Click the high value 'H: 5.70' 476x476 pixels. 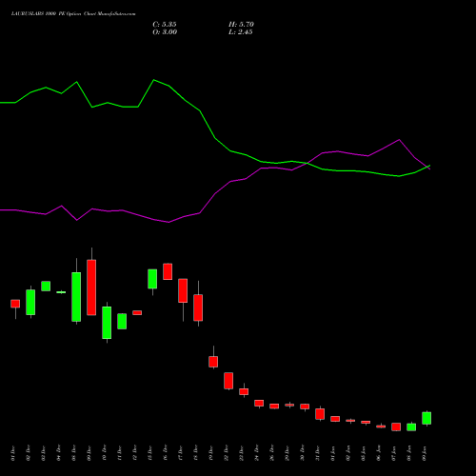241,25
